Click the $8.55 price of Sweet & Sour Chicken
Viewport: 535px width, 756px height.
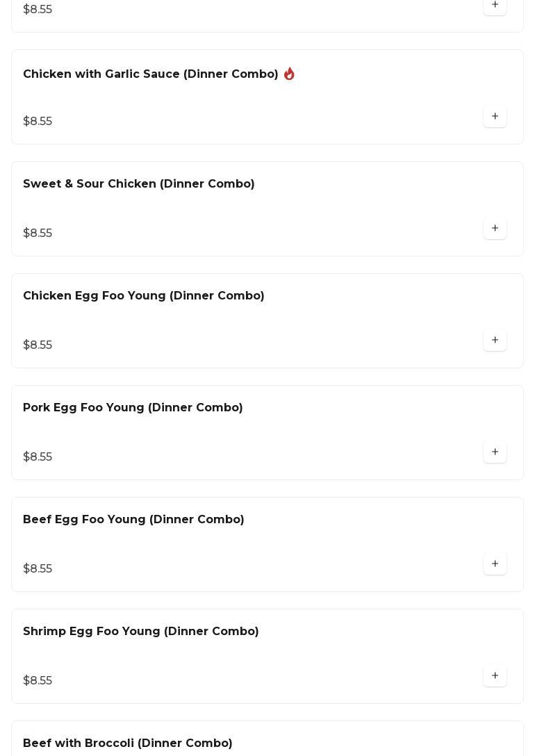tap(38, 233)
